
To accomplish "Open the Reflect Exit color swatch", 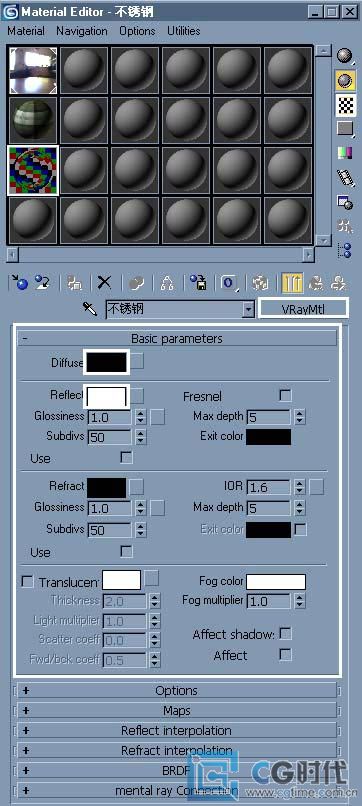I will click(x=268, y=437).
